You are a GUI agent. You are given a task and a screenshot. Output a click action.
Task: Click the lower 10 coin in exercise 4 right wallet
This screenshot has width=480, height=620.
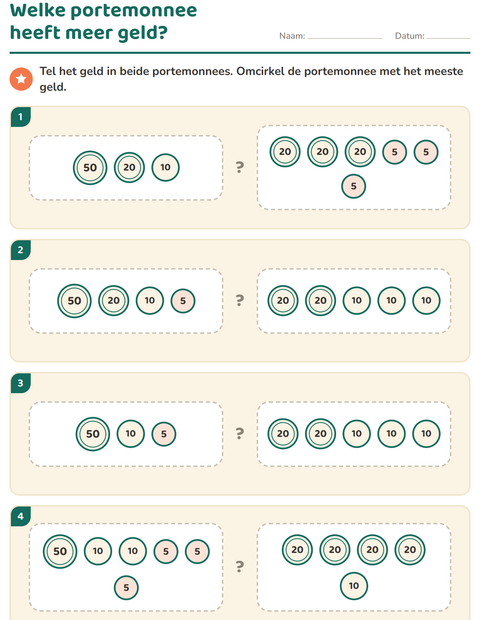point(354,586)
